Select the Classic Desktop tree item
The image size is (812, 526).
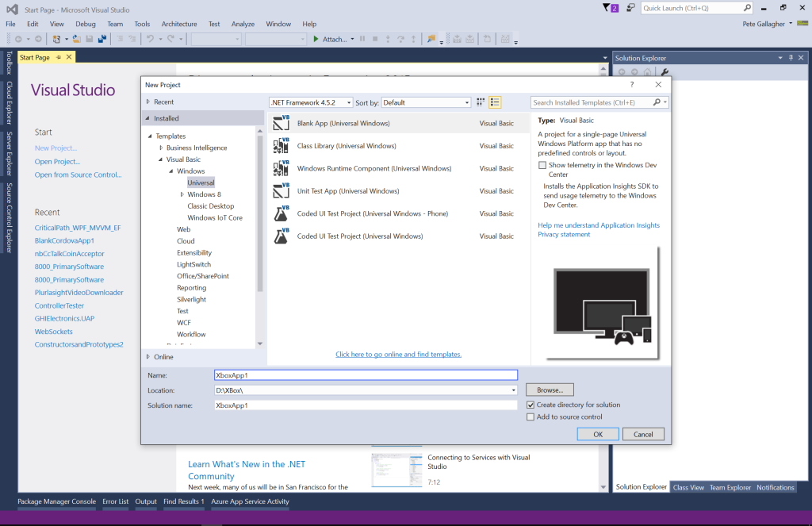point(210,205)
